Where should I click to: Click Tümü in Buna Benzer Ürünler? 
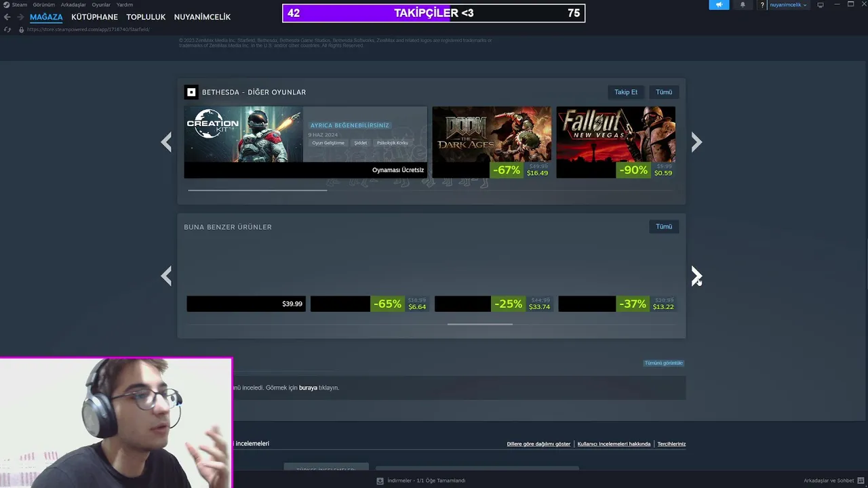tap(664, 226)
